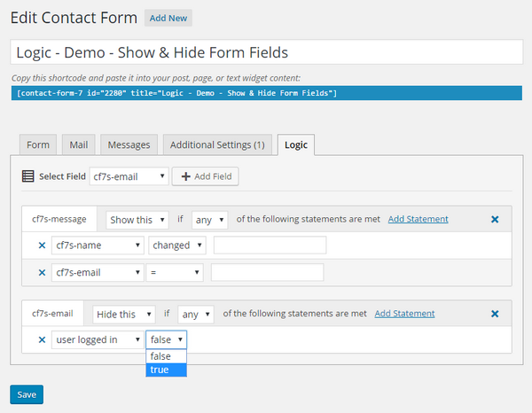Viewport: 532px width, 413px height.
Task: Switch to the Mail tab
Action: (x=78, y=145)
